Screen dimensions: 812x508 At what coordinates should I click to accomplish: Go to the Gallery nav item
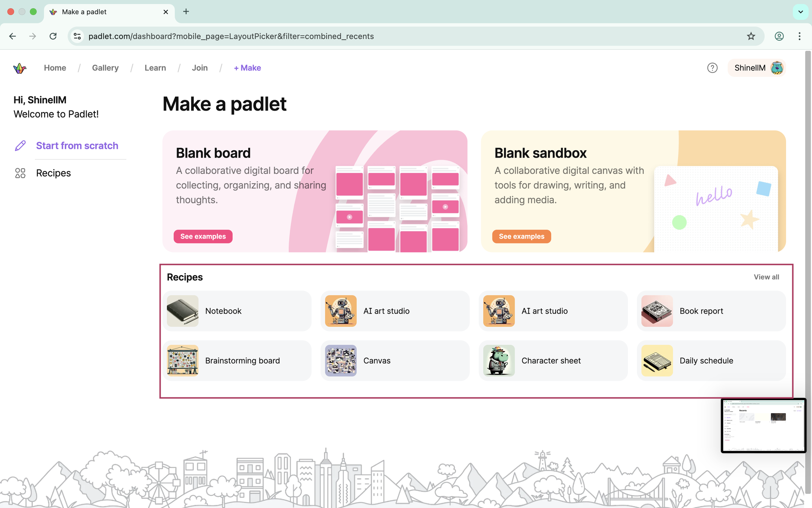[105, 68]
